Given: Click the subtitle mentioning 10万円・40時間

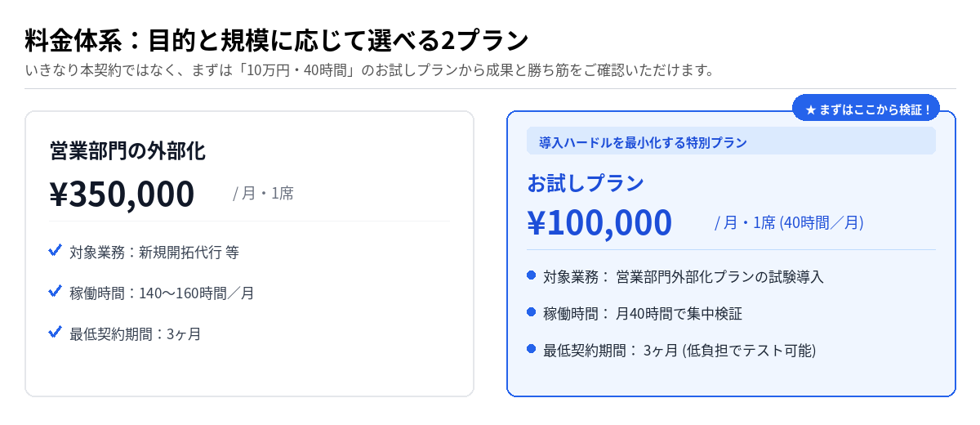Looking at the screenshot, I should tap(369, 69).
